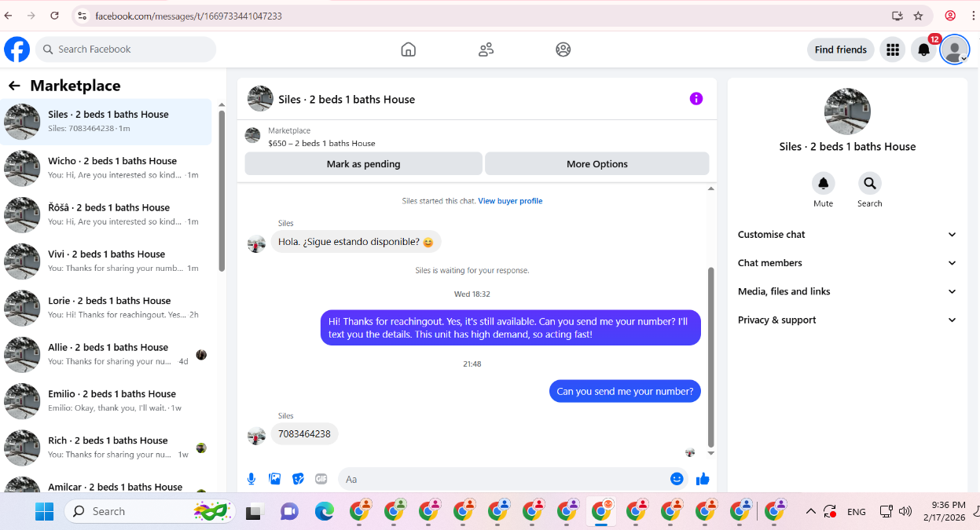Open Siles conversation in list

coord(106,122)
